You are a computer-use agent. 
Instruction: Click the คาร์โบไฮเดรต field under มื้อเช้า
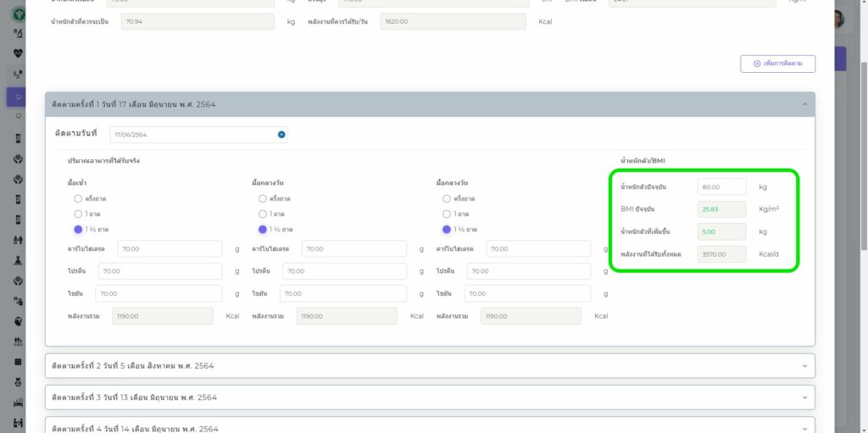pos(170,249)
